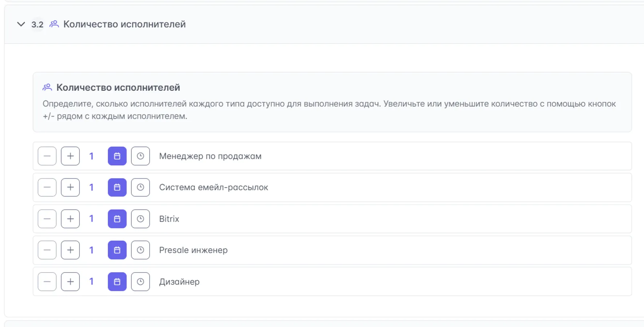Open the clock icon for Менеджер по продажам
The image size is (644, 327).
tap(140, 156)
